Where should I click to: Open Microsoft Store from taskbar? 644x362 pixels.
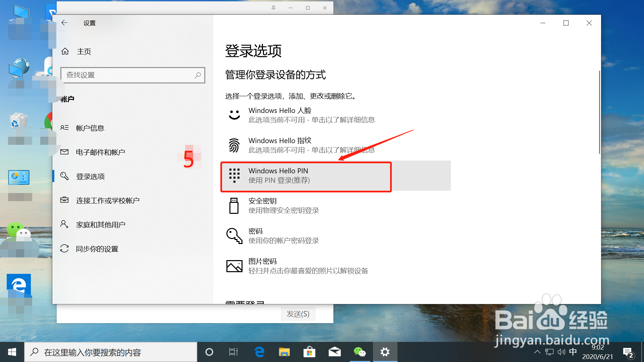click(309, 352)
